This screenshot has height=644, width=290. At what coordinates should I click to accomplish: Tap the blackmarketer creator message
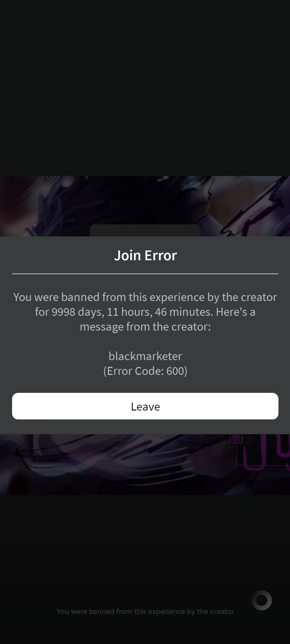(145, 356)
